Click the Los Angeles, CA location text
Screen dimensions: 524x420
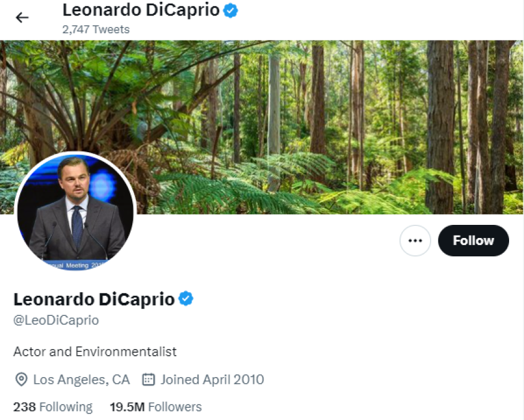(x=81, y=380)
